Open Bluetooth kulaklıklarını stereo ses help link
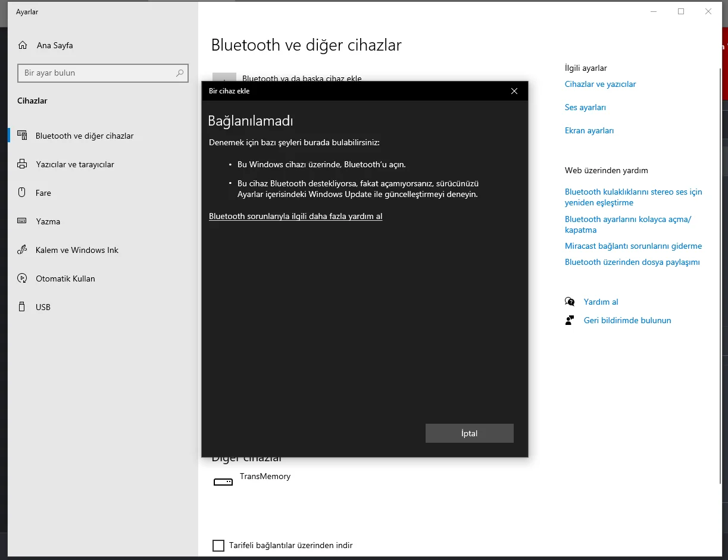The width and height of the screenshot is (728, 560). 633,197
